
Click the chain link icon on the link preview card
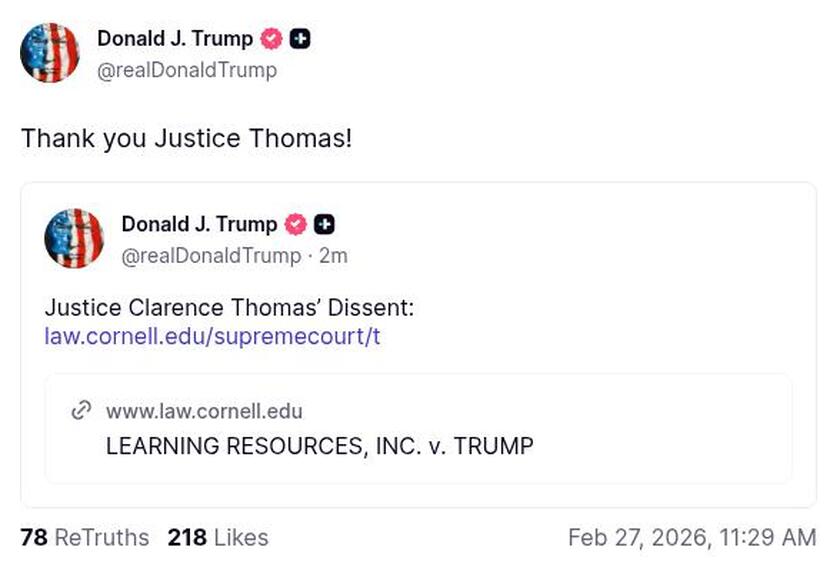pos(79,410)
